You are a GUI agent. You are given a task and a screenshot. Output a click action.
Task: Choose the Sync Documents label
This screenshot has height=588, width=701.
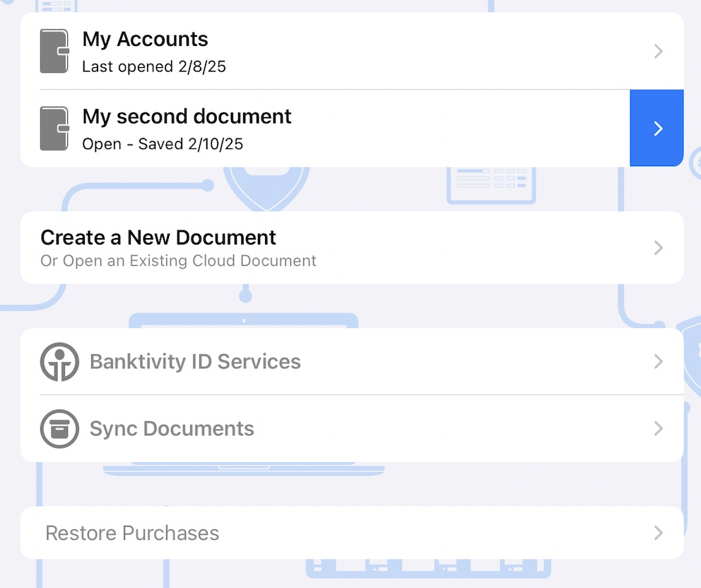pos(172,429)
